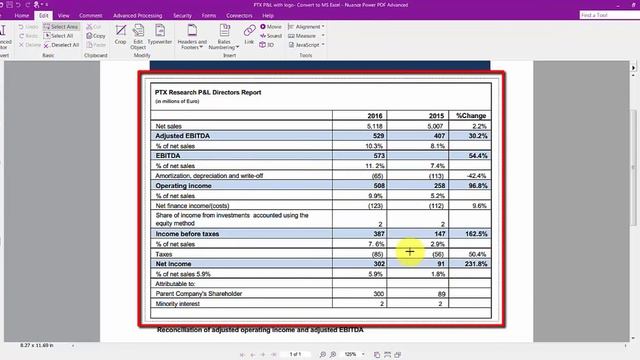Click the vertical scrollbar of document
The image size is (640, 360).
click(633, 167)
